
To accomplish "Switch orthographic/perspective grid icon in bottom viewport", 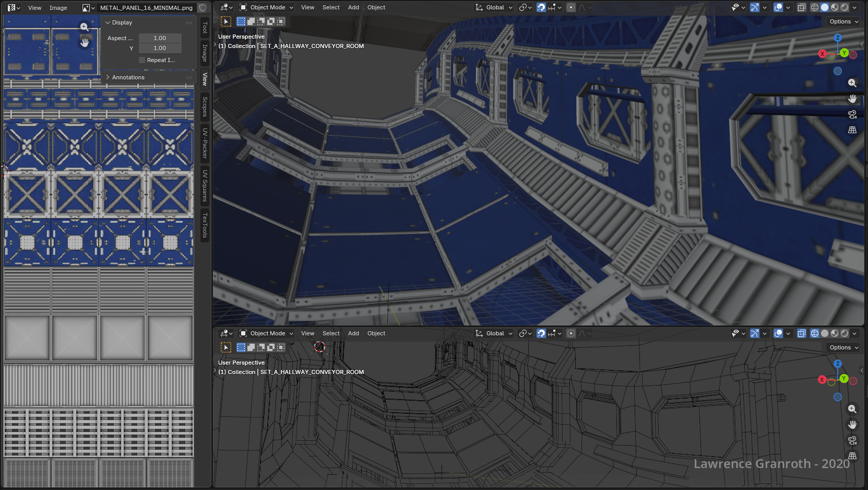I will point(852,456).
